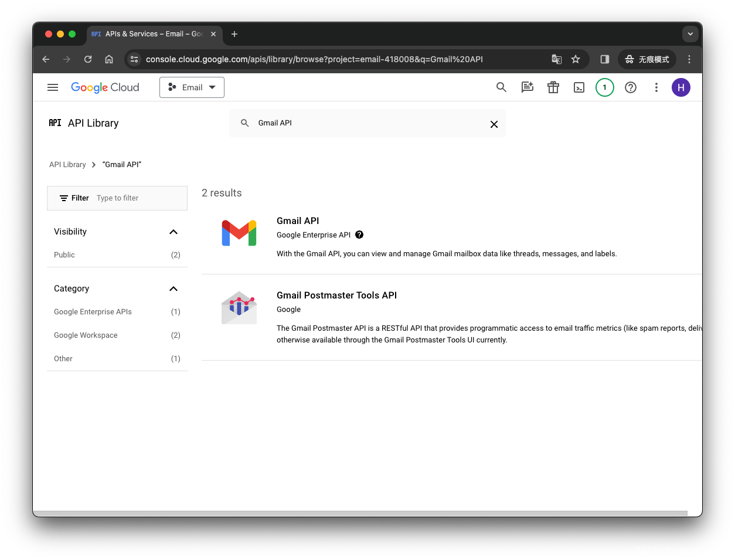Image resolution: width=735 pixels, height=560 pixels.
Task: Click the Google Enterprise API help icon
Action: 359,235
